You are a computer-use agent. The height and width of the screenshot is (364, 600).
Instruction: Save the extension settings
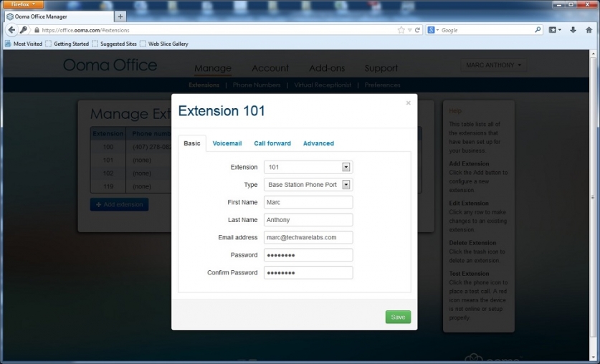[x=398, y=317]
